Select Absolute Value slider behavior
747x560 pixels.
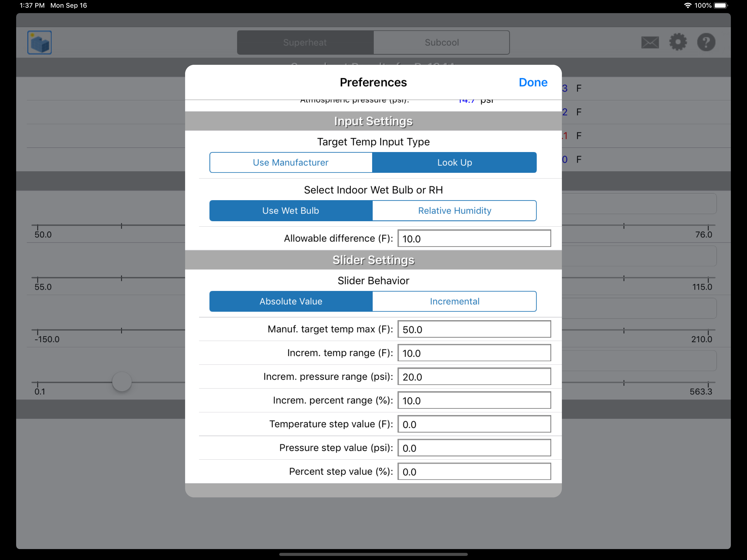(x=291, y=301)
